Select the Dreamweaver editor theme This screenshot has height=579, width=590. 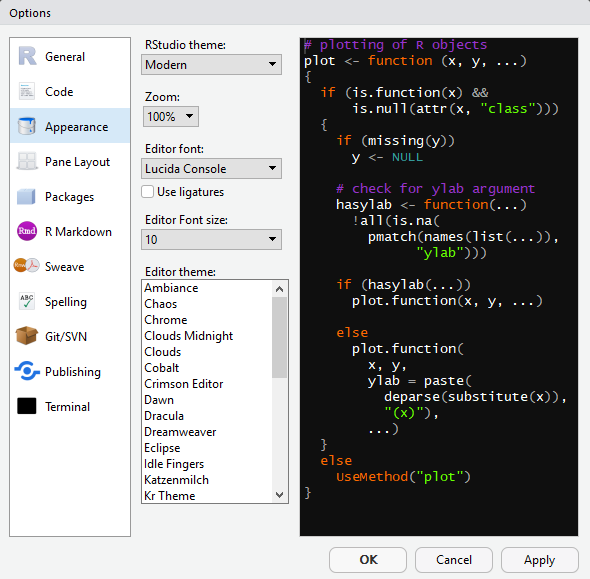(x=207, y=432)
